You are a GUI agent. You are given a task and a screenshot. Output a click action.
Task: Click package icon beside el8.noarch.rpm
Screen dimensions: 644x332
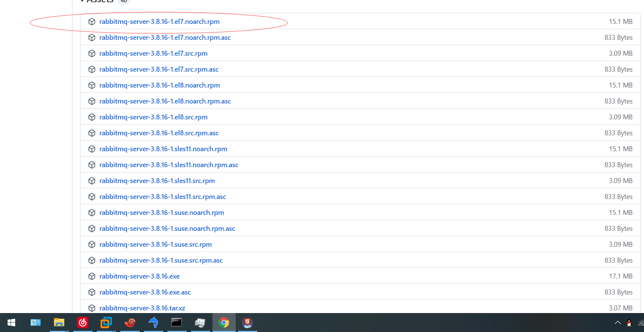tap(92, 85)
